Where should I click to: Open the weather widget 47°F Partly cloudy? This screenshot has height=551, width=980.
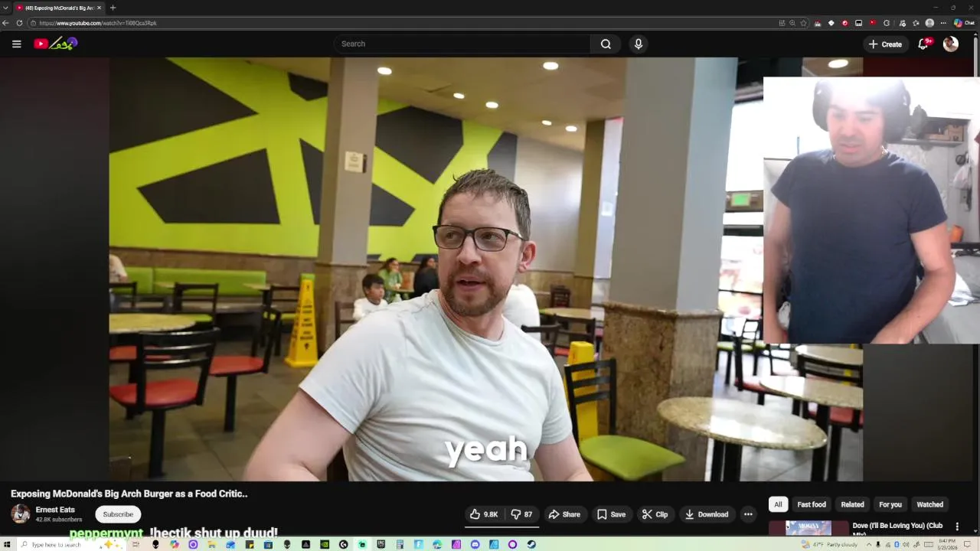(x=829, y=544)
